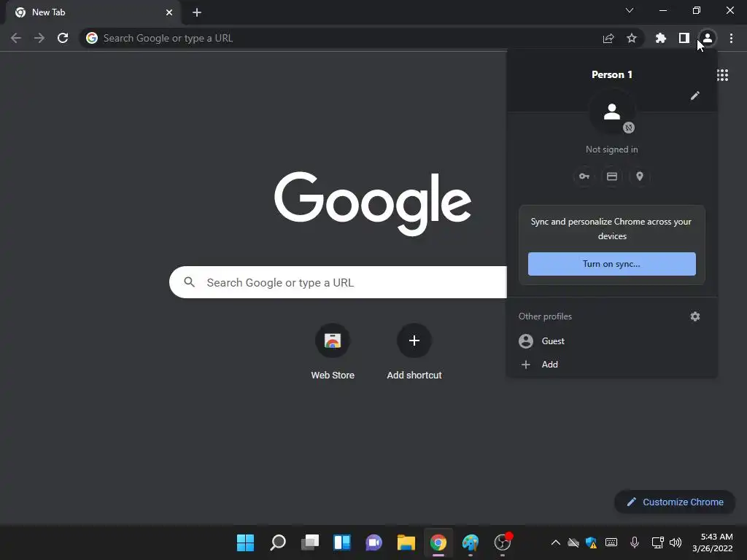Click the Person 1 avatar picture

tap(612, 112)
